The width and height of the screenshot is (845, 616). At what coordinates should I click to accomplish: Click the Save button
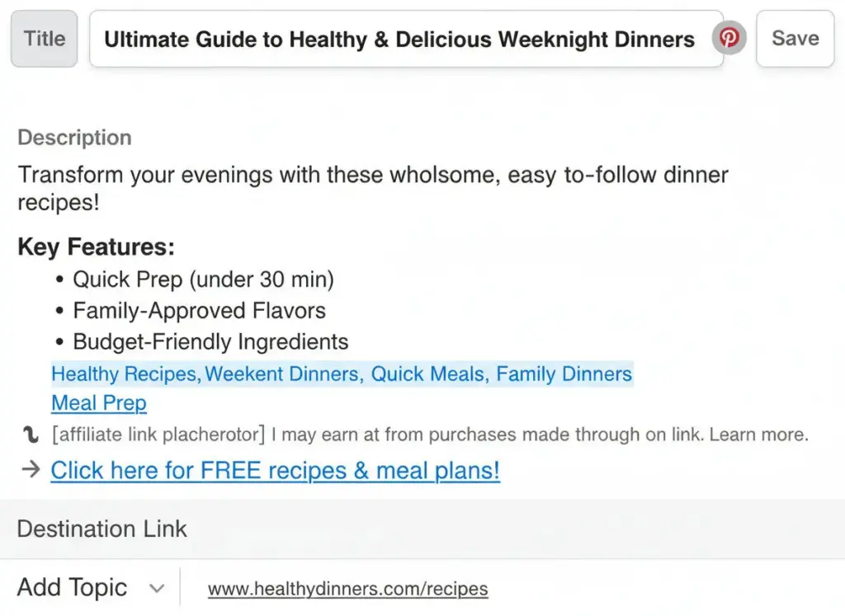coord(795,38)
